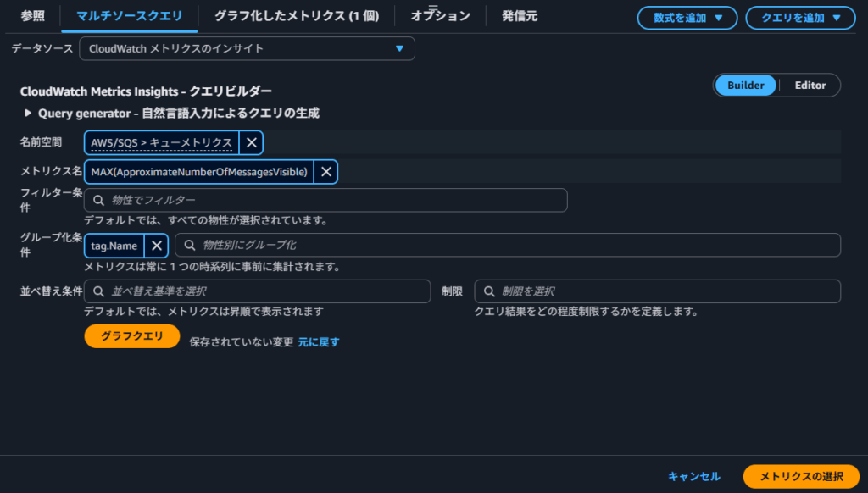Switch to Editor mode

click(810, 86)
